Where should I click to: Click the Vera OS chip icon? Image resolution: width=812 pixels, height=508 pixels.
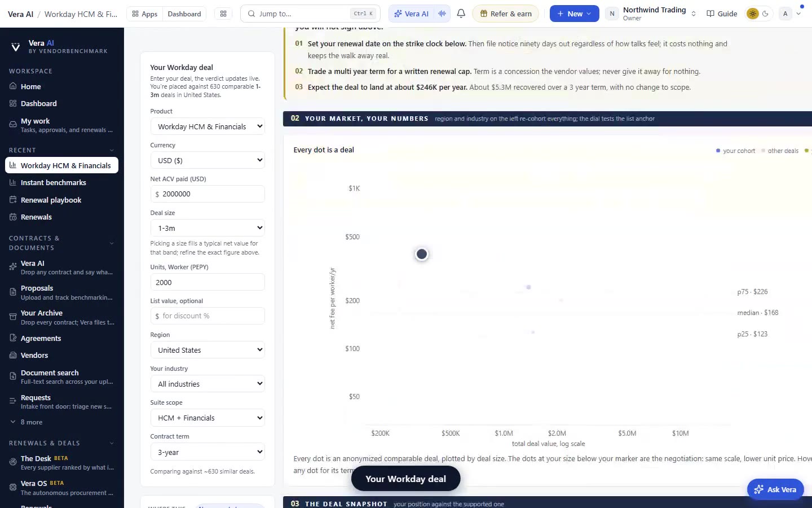13,487
